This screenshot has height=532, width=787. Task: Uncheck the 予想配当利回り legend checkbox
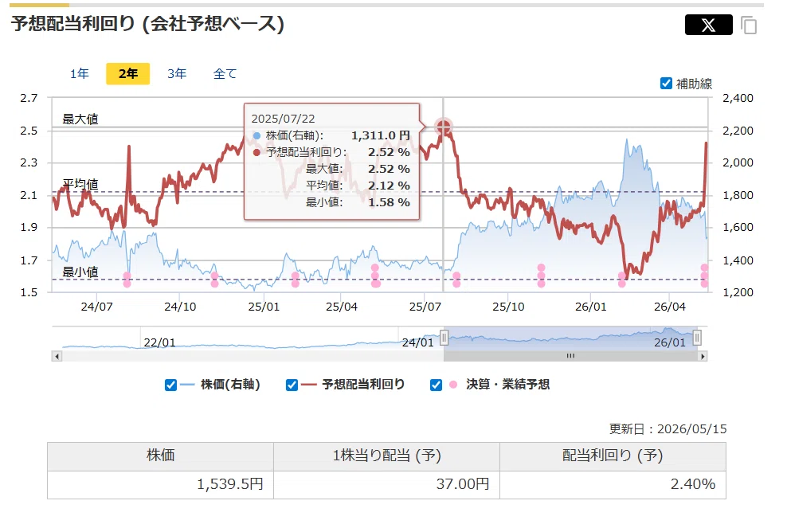[x=292, y=385]
